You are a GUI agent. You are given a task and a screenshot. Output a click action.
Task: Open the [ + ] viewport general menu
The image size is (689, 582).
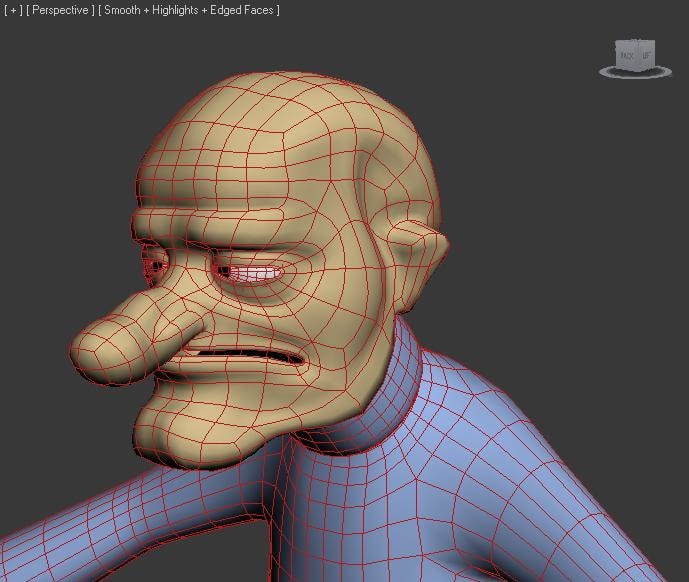(13, 10)
